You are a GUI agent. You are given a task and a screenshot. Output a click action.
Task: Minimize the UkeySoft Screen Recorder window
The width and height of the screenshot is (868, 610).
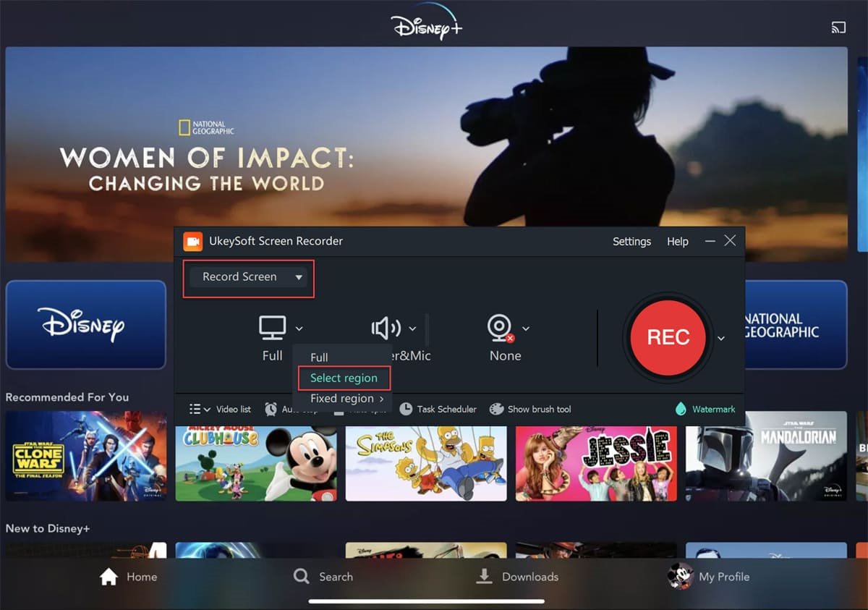point(710,241)
